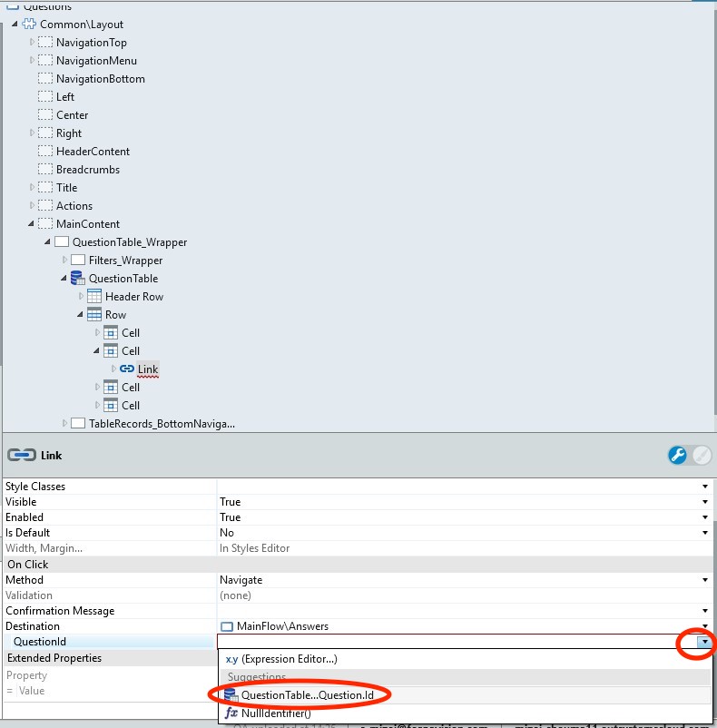The image size is (717, 728).
Task: Click the Destination property label
Action: 33,626
